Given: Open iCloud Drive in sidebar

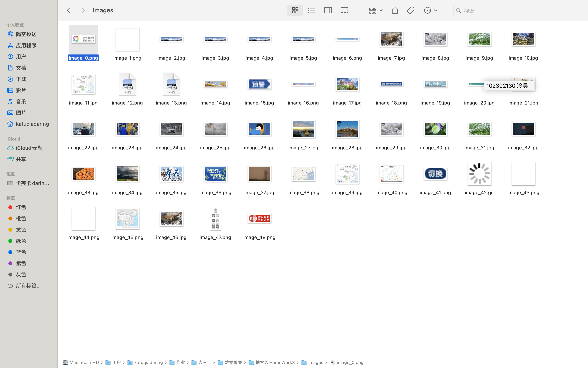Looking at the screenshot, I should click(x=29, y=148).
